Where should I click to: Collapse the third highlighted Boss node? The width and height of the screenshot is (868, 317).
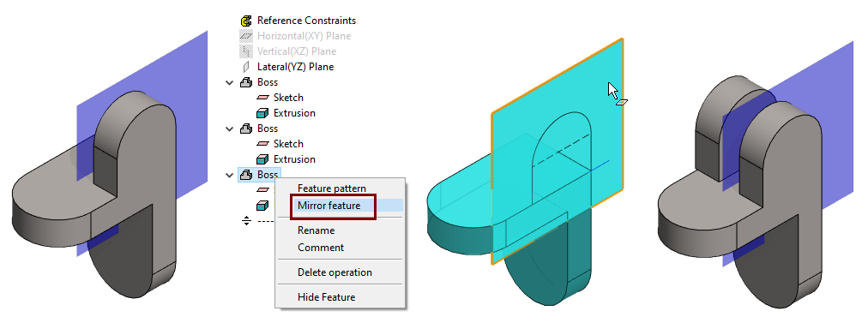(x=230, y=176)
